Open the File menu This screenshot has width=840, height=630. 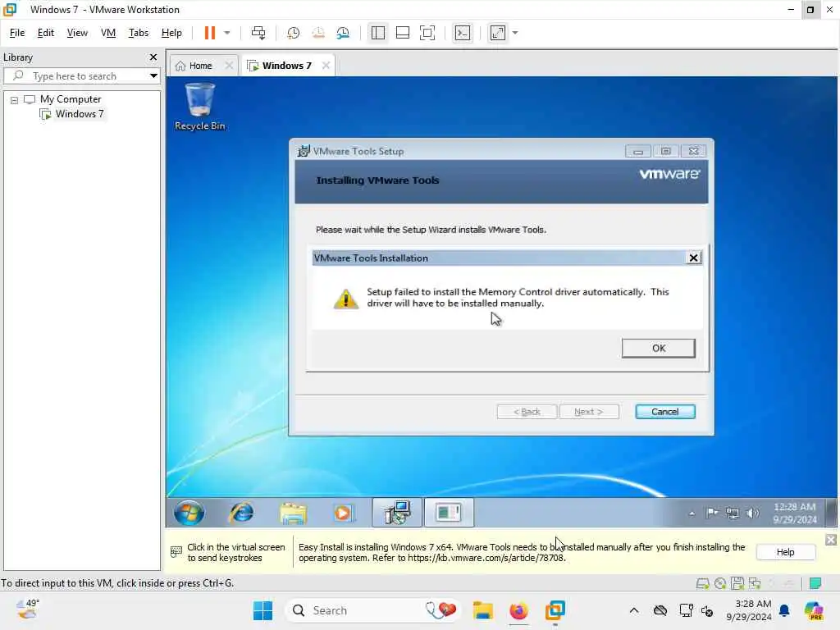pyautogui.click(x=17, y=33)
